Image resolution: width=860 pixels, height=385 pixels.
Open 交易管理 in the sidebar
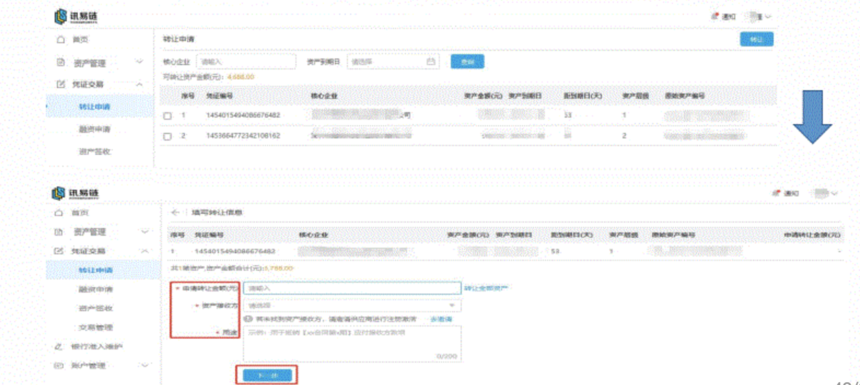(96, 327)
